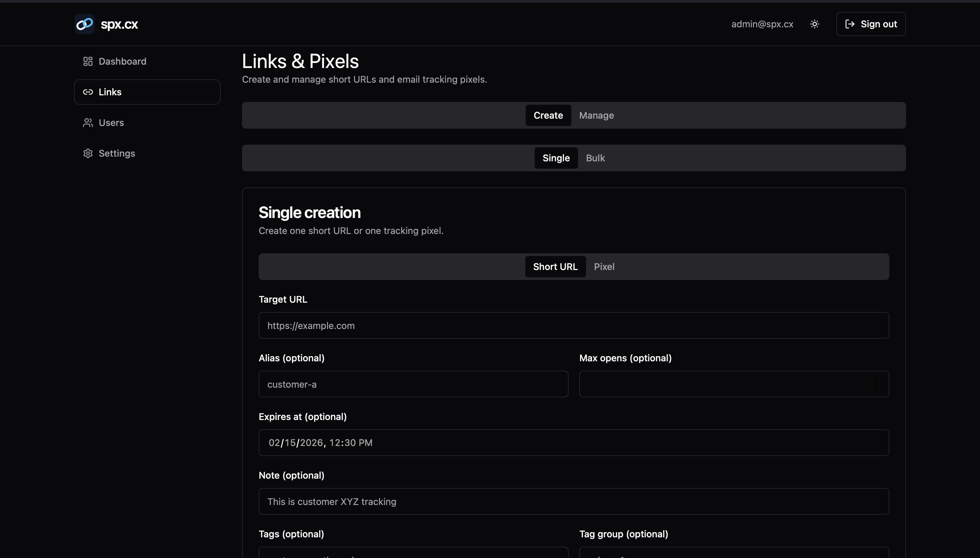The image size is (980, 558).
Task: Switch to the Manage tab
Action: 596,115
